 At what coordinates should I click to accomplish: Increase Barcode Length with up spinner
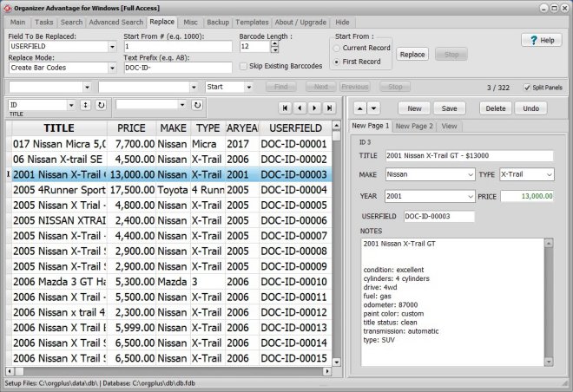275,43
